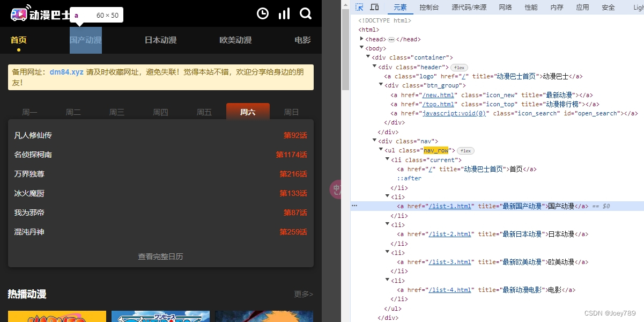
Task: Click /top.html href in DOM tree
Action: click(x=439, y=104)
